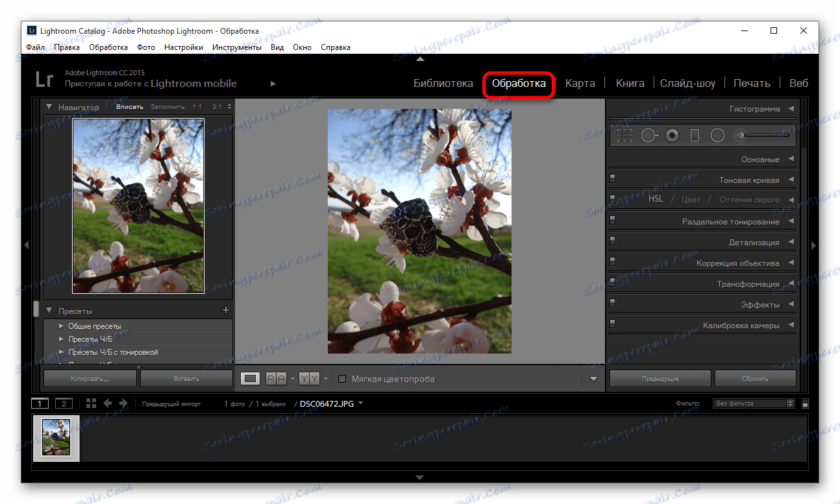Screen dimensions: 840x504
Task: Hide the bottom filmstrip panel
Action: [420, 477]
